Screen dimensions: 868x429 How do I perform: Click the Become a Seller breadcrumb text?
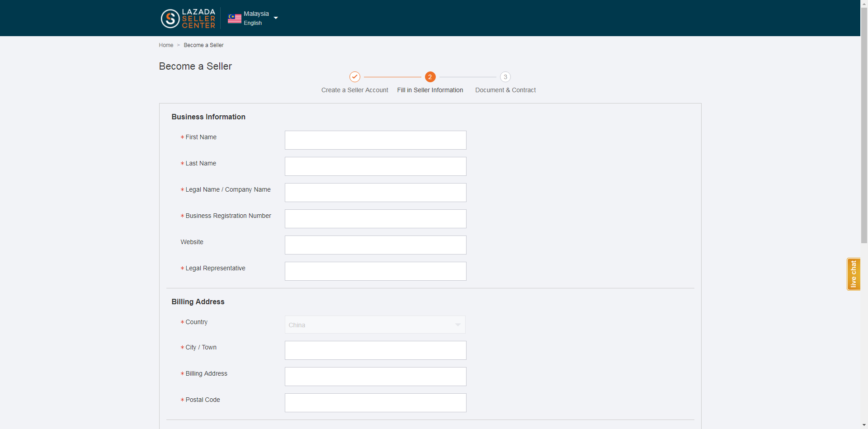coord(203,45)
